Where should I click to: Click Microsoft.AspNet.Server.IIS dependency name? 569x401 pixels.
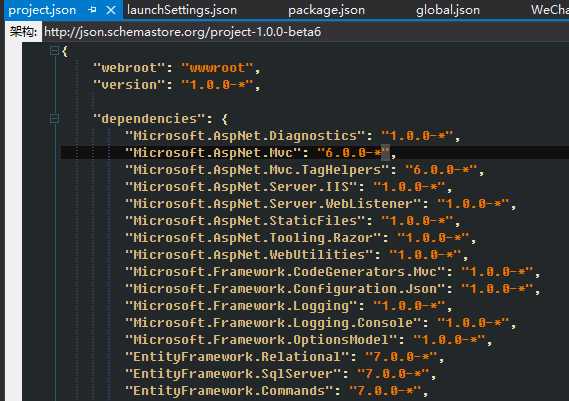(x=241, y=187)
